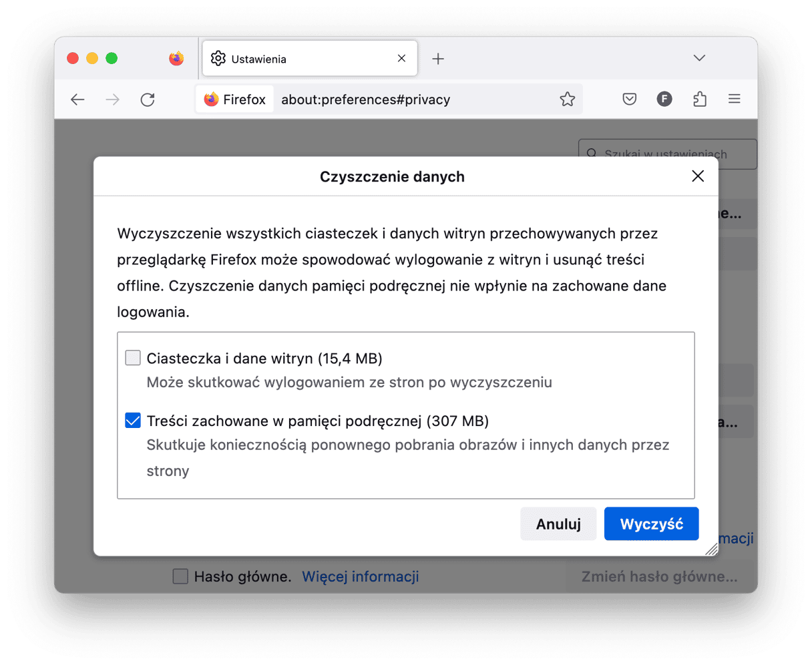Click the Firefox View pinned icon
This screenshot has width=812, height=665.
pyautogui.click(x=176, y=59)
